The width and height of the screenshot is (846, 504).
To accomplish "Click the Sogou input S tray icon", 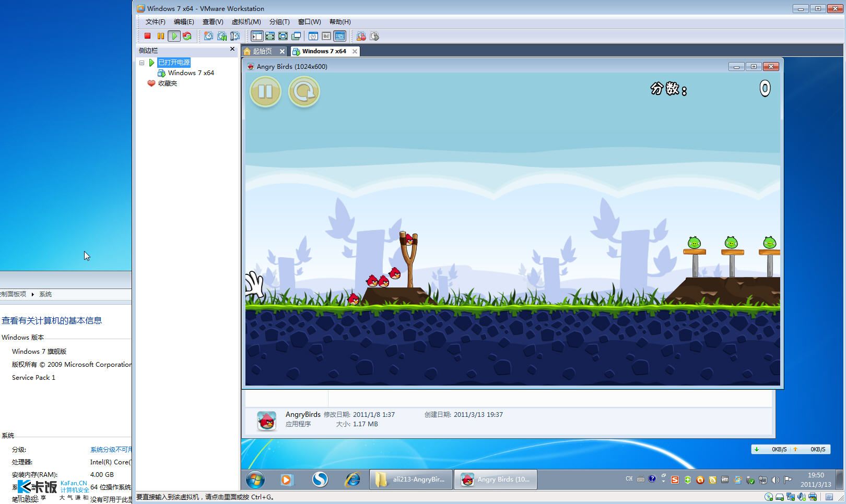I will pyautogui.click(x=675, y=480).
